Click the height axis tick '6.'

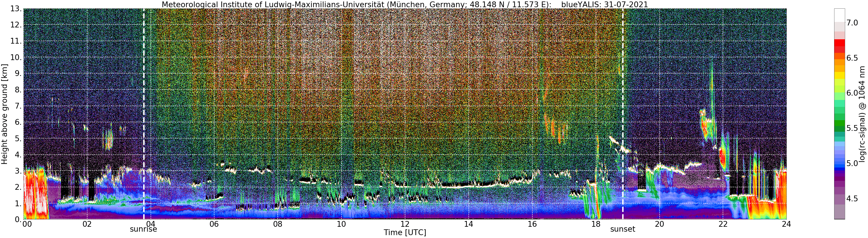coord(18,122)
